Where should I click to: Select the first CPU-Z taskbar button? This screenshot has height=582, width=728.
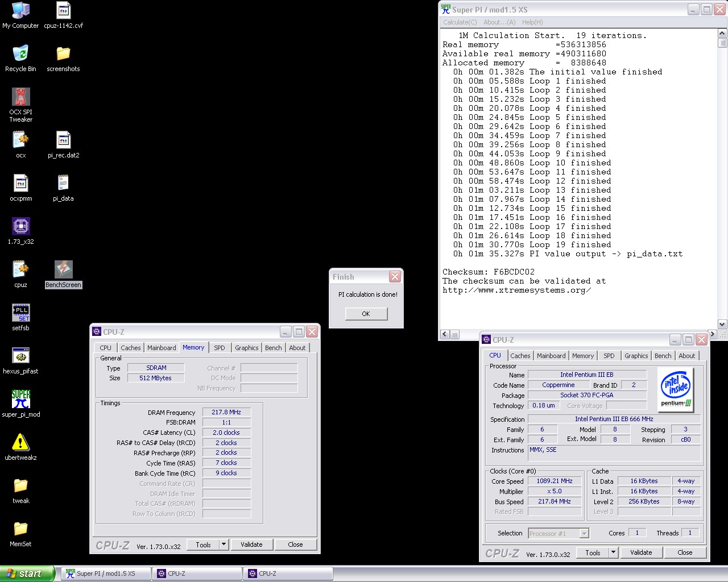pos(197,573)
